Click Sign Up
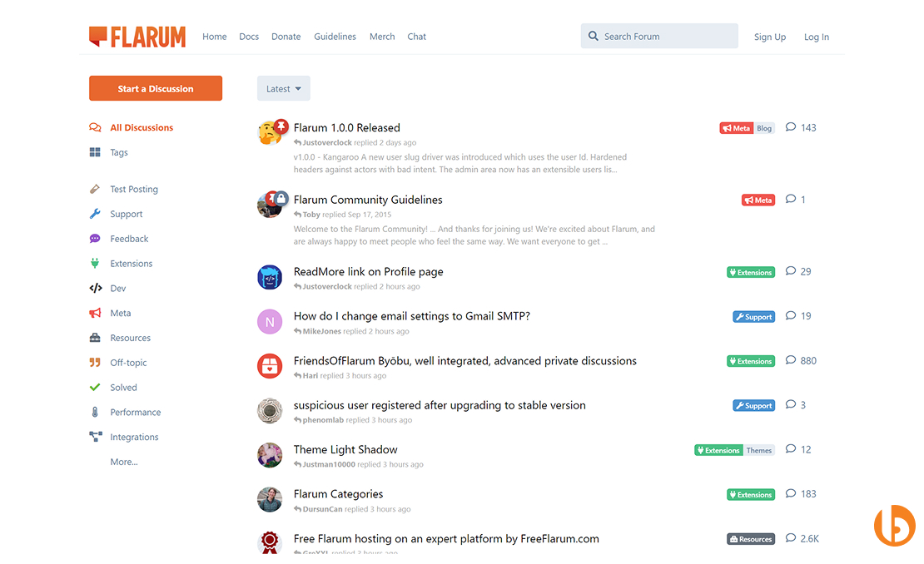The width and height of the screenshot is (924, 564). [770, 37]
